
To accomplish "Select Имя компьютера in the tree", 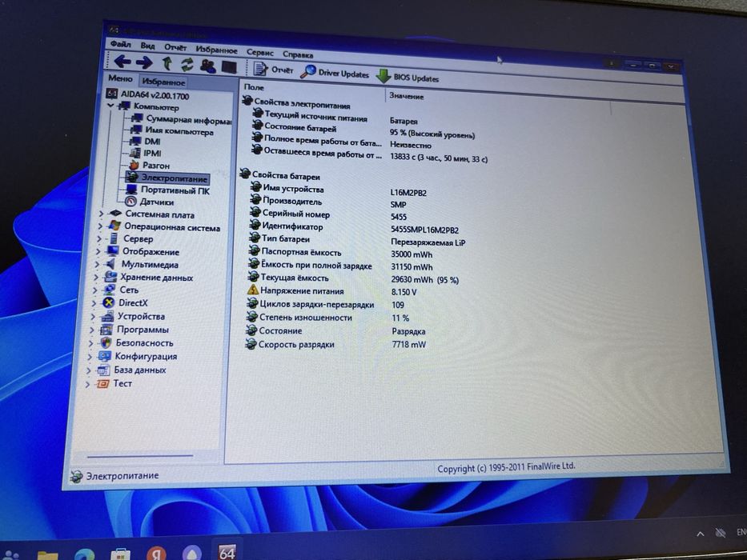I will [172, 131].
